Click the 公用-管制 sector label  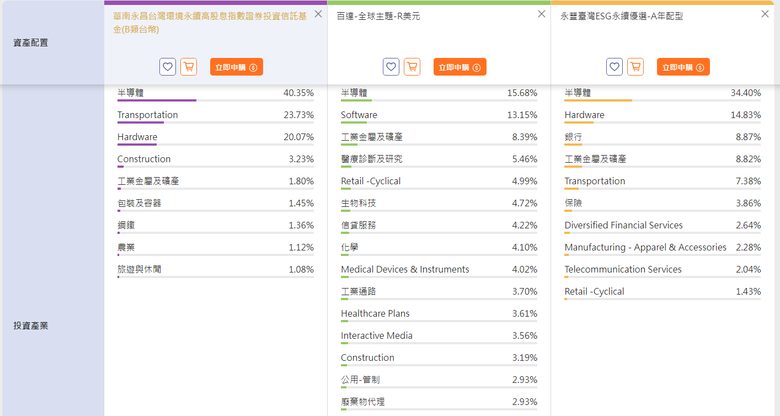(360, 380)
